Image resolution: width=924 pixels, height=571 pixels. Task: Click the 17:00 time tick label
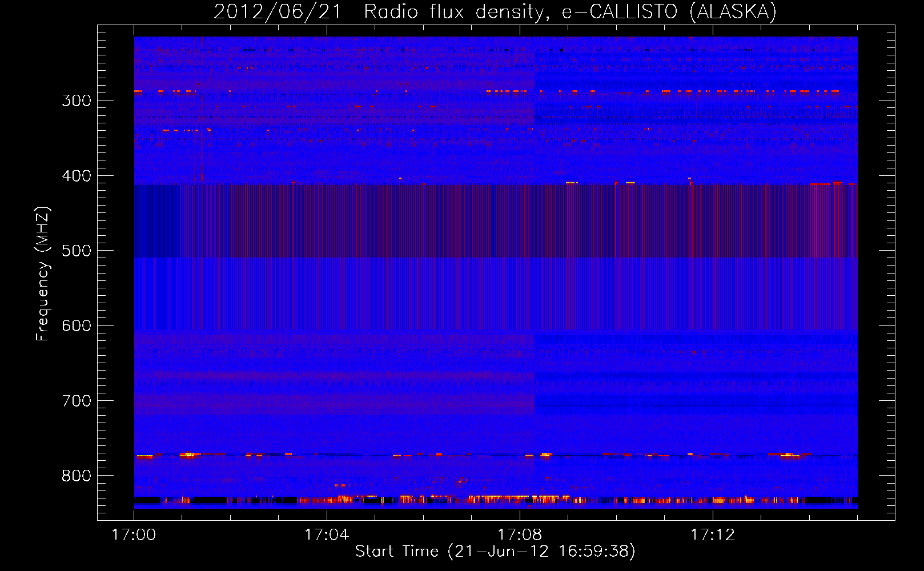point(134,535)
